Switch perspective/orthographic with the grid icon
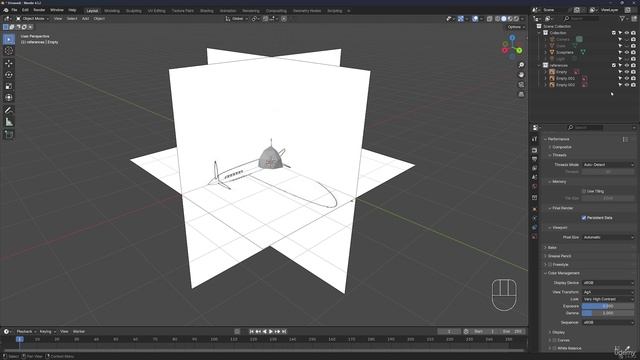 [x=521, y=94]
